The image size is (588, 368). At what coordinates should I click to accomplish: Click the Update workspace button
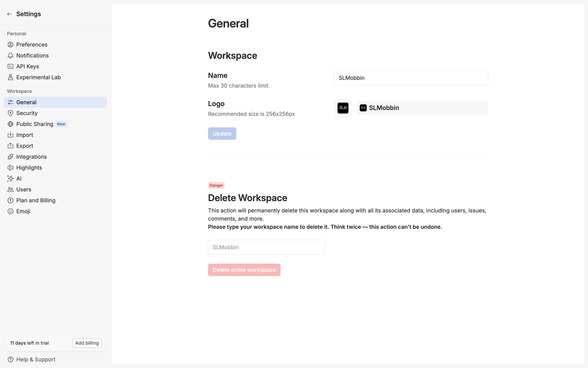point(222,134)
